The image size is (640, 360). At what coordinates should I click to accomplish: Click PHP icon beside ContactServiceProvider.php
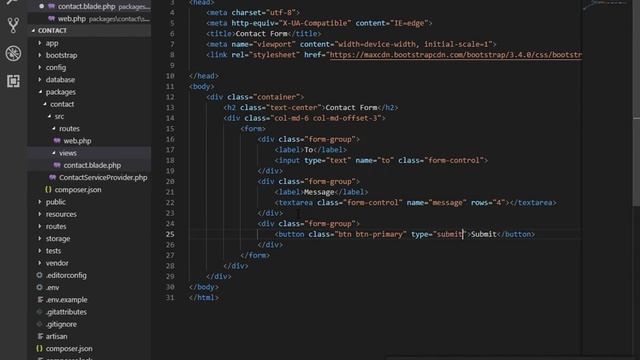point(52,178)
